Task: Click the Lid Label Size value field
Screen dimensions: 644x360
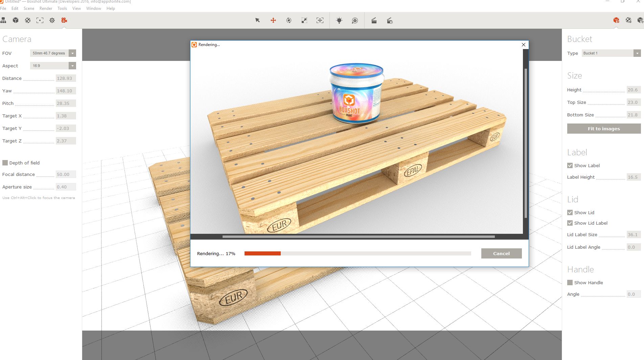Action: pyautogui.click(x=634, y=234)
